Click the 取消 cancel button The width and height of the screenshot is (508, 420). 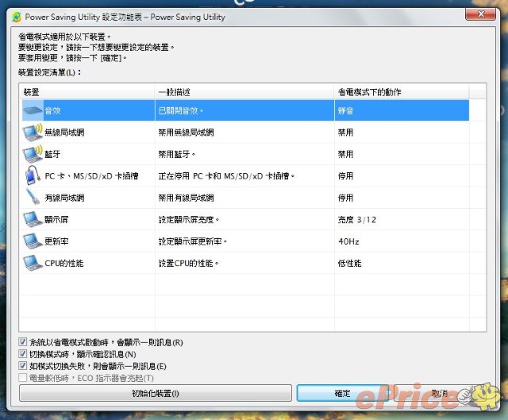coord(440,394)
